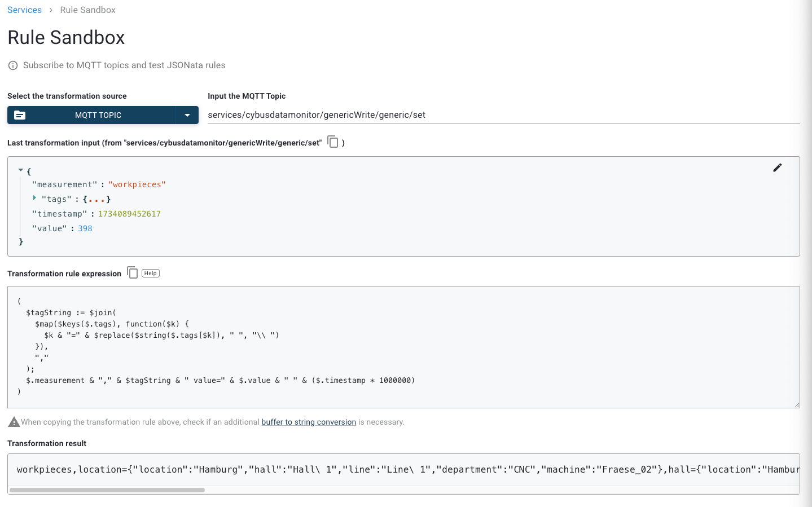Copy the transformation rule expression

(133, 273)
